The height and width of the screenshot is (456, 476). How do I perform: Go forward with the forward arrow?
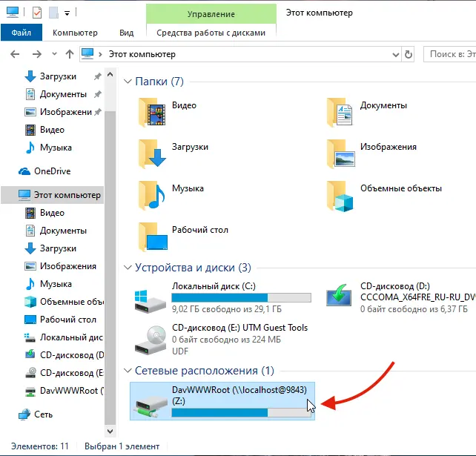coord(37,54)
